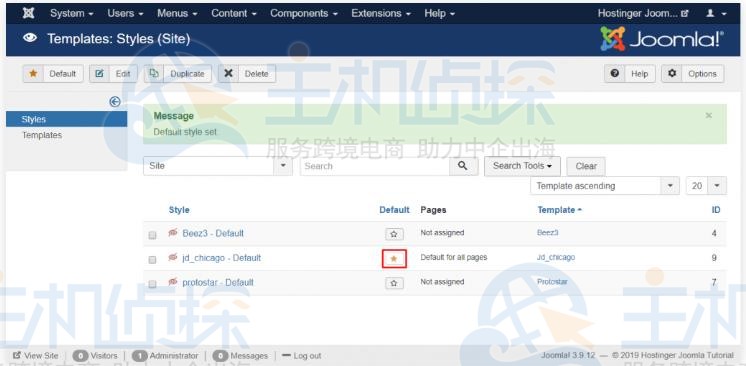Open the protostar - Default style
The width and height of the screenshot is (746, 366).
coord(218,282)
